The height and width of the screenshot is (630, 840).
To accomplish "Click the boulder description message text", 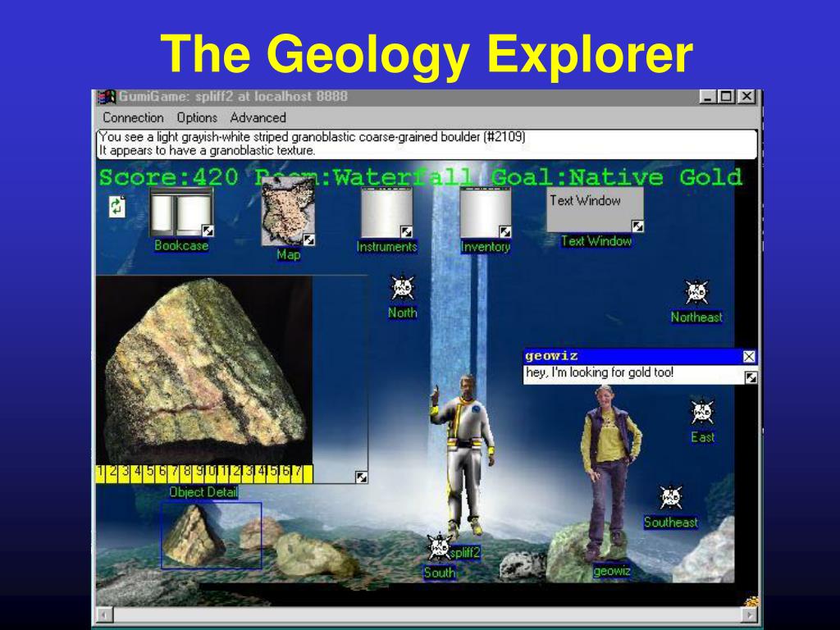I will [313, 144].
